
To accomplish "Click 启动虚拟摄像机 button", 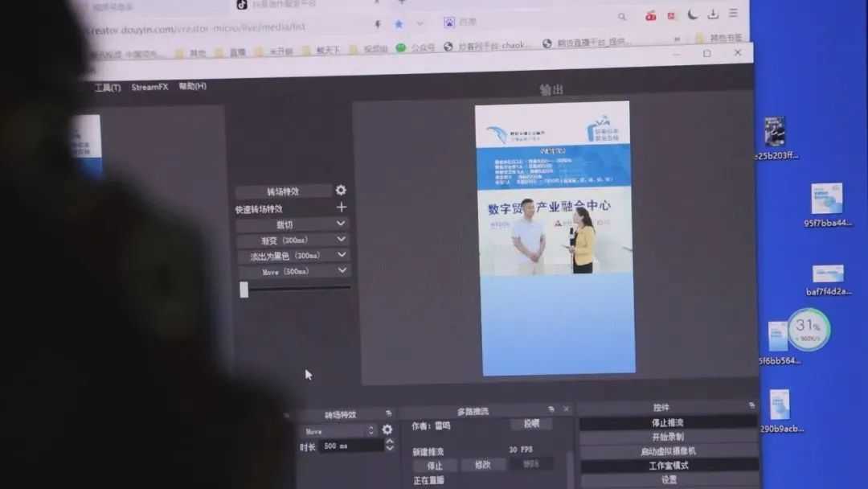I will [668, 451].
